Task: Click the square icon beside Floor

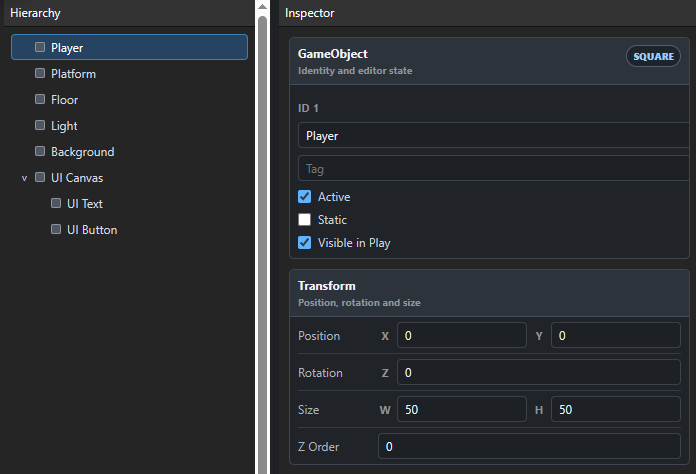Action: [x=40, y=99]
